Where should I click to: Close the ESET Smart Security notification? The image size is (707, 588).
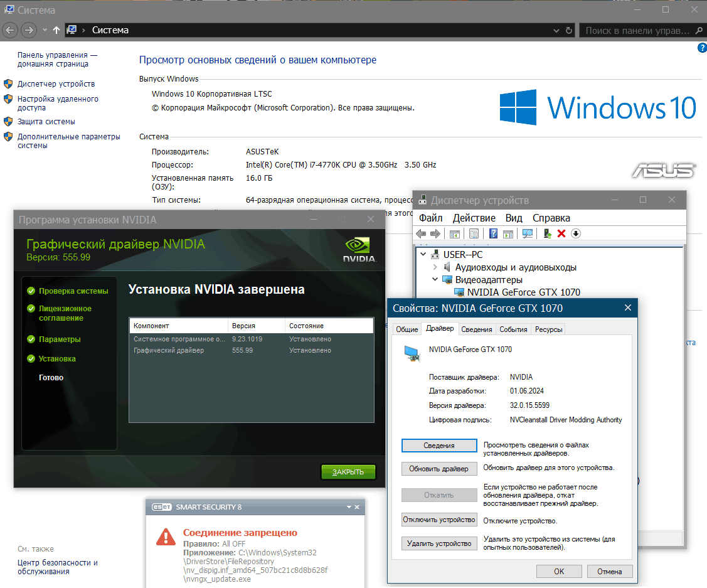click(x=357, y=507)
